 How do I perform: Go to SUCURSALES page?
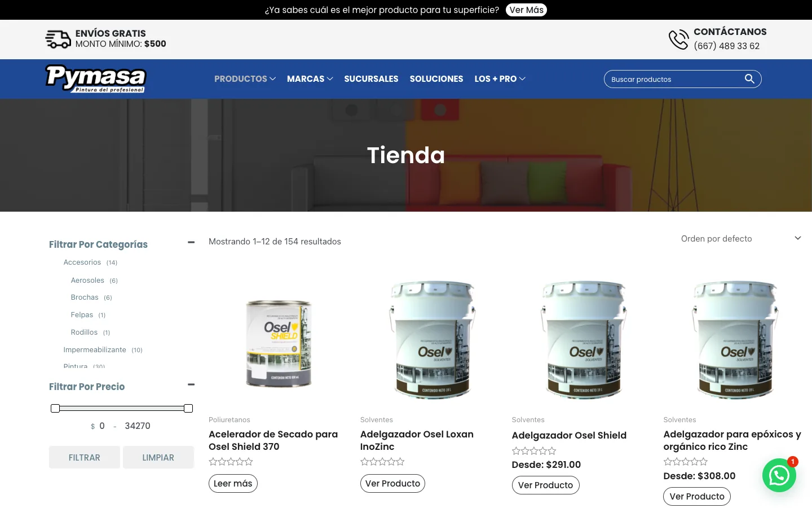[371, 79]
